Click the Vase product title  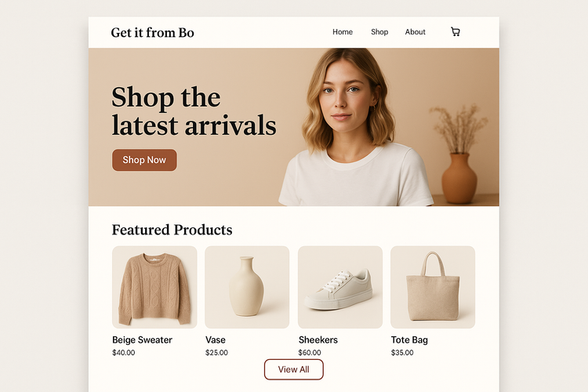[x=216, y=339]
